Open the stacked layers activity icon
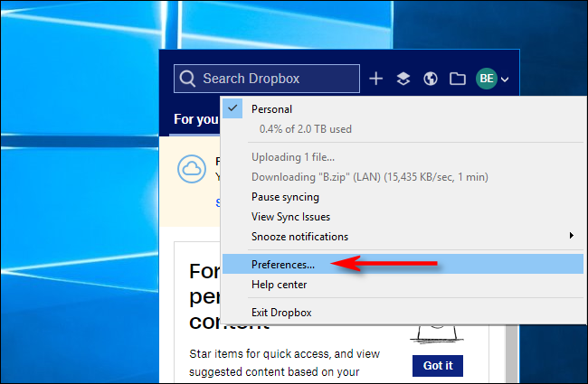Screen dimensions: 588x384 click(403, 79)
